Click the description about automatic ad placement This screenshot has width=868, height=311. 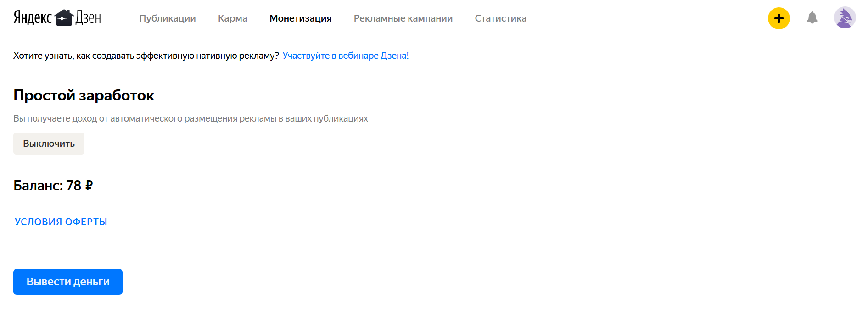[x=190, y=118]
